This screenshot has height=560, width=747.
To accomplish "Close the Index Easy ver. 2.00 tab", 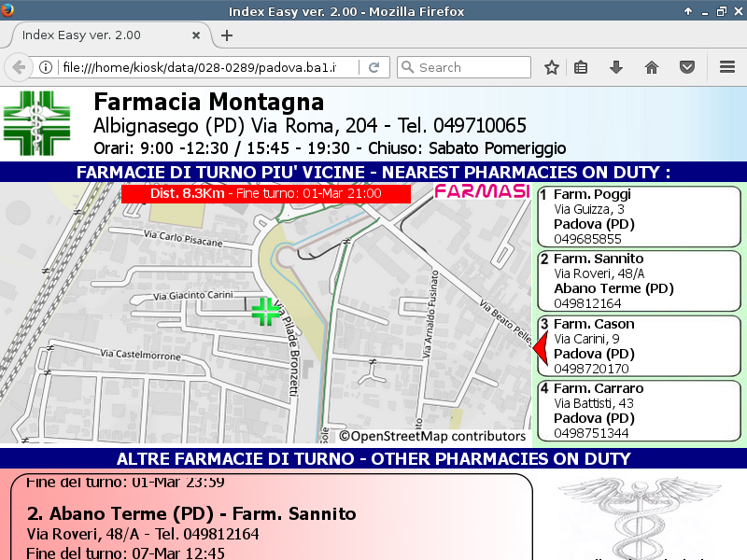I will click(198, 35).
